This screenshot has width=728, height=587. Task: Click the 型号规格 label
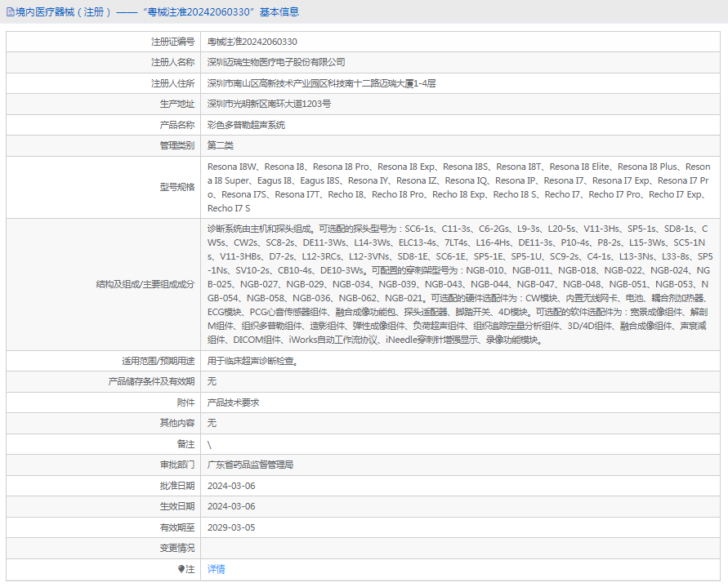[x=177, y=187]
